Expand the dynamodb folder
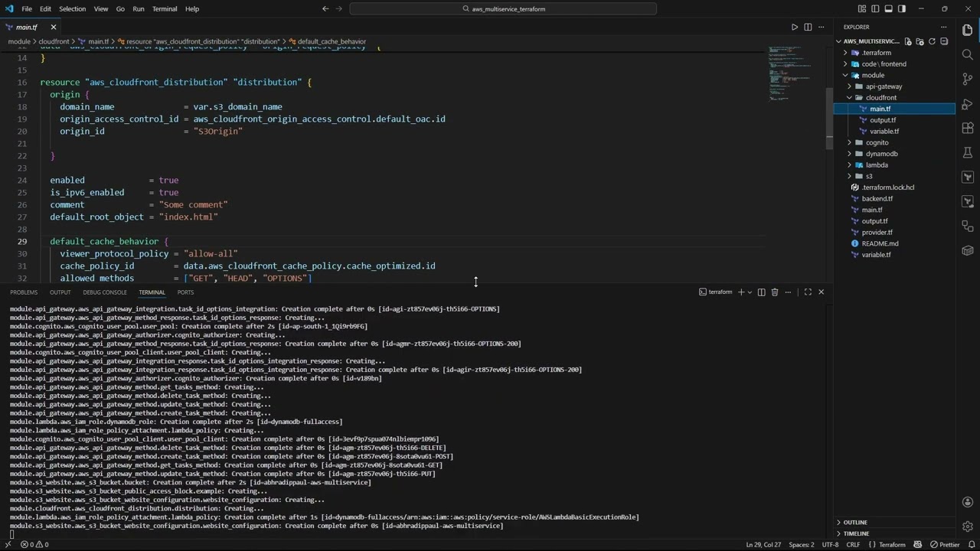This screenshot has width=980, height=551. (x=894, y=154)
